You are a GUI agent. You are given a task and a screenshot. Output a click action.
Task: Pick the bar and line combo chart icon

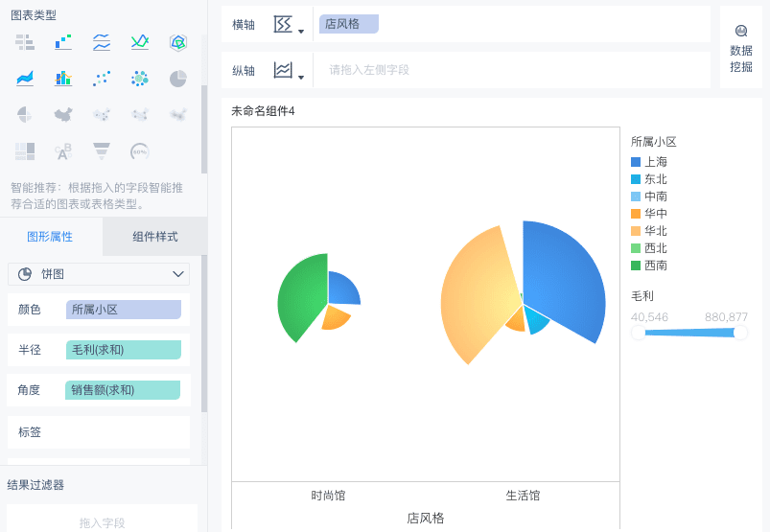click(63, 79)
